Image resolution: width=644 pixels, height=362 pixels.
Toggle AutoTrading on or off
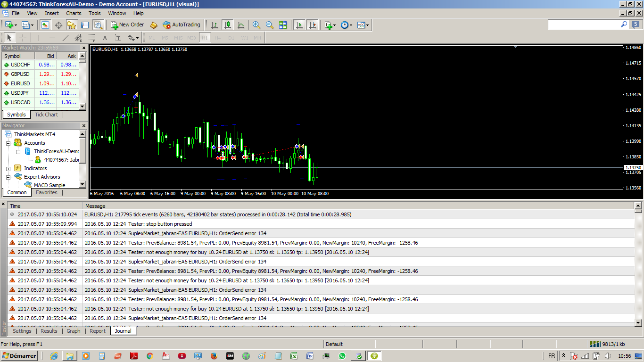coord(182,25)
